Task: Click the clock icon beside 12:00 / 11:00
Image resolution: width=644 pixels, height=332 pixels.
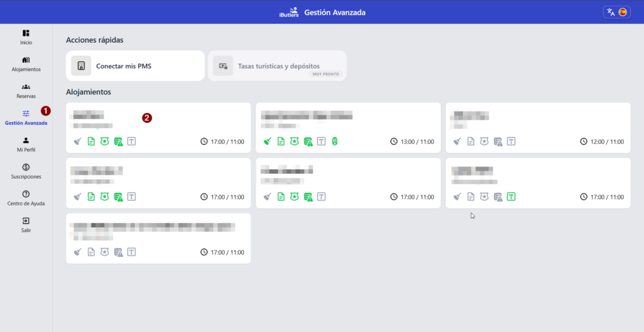Action: click(x=584, y=141)
